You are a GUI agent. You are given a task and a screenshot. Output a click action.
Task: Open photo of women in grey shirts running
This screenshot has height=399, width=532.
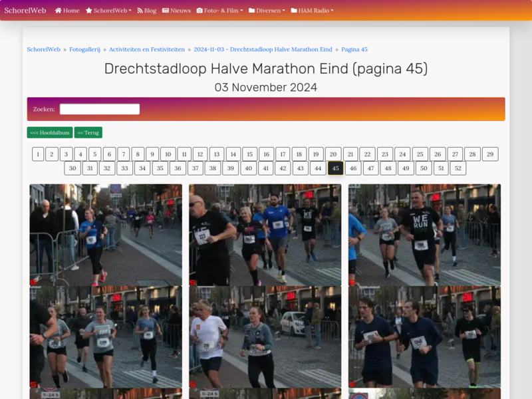tap(106, 337)
